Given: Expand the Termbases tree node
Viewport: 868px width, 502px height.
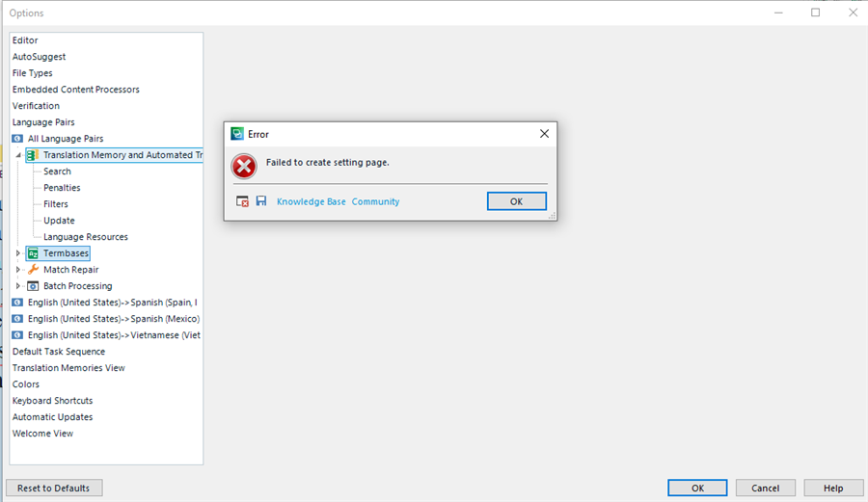Looking at the screenshot, I should tap(17, 253).
